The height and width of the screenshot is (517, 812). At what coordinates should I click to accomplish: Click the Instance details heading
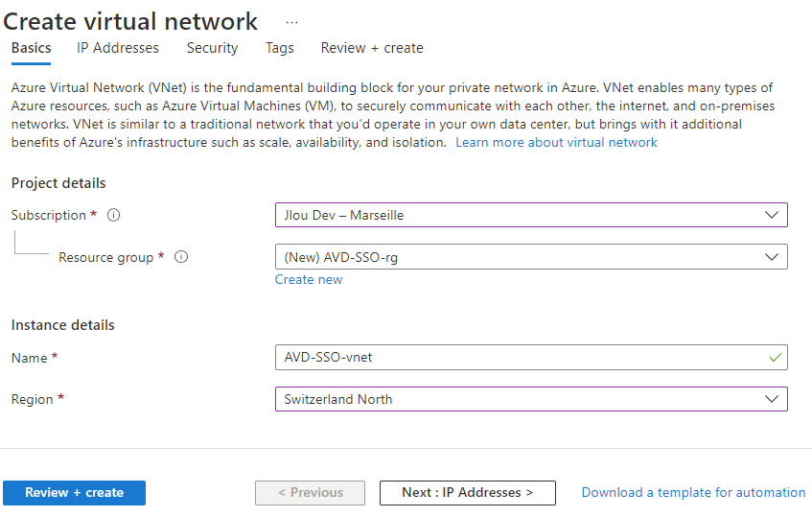pos(62,325)
